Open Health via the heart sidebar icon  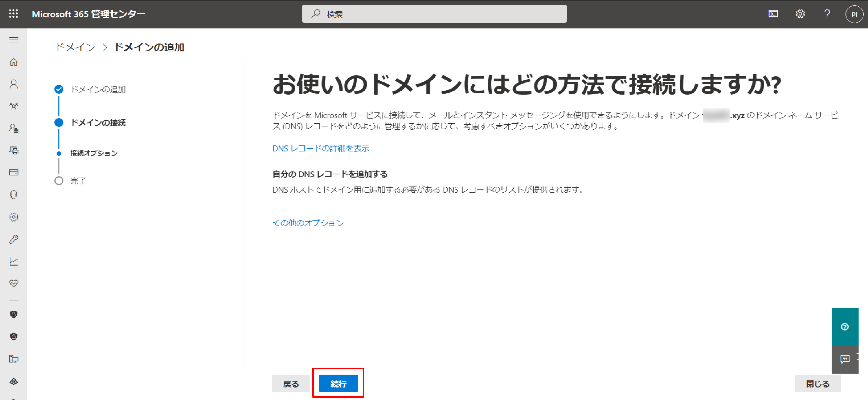(14, 283)
